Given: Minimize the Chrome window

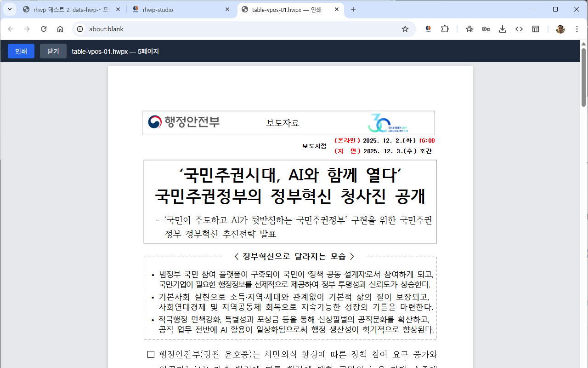Looking at the screenshot, I should 534,9.
